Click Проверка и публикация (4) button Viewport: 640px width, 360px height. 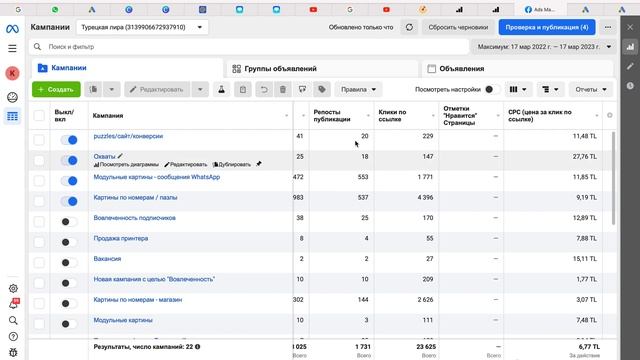(547, 27)
